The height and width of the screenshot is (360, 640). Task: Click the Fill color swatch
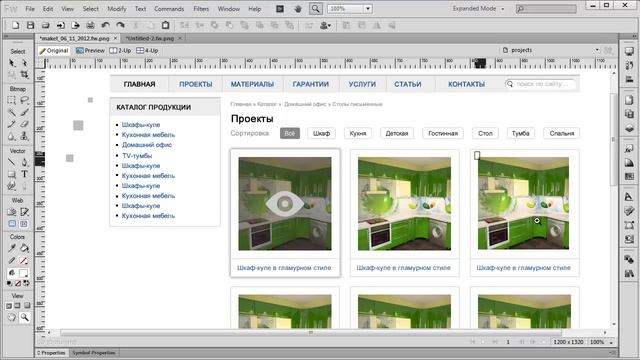coord(24,273)
